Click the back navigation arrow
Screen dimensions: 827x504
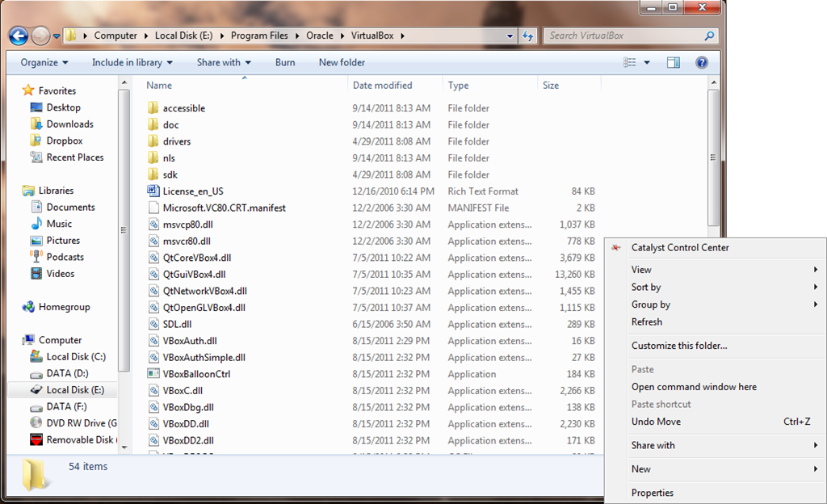pos(16,35)
